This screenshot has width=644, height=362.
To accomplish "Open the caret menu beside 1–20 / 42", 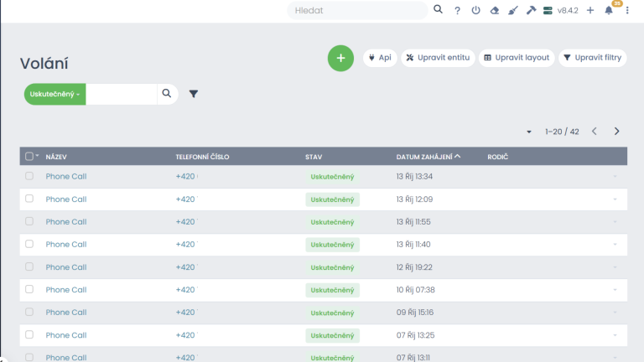I will coord(529,132).
